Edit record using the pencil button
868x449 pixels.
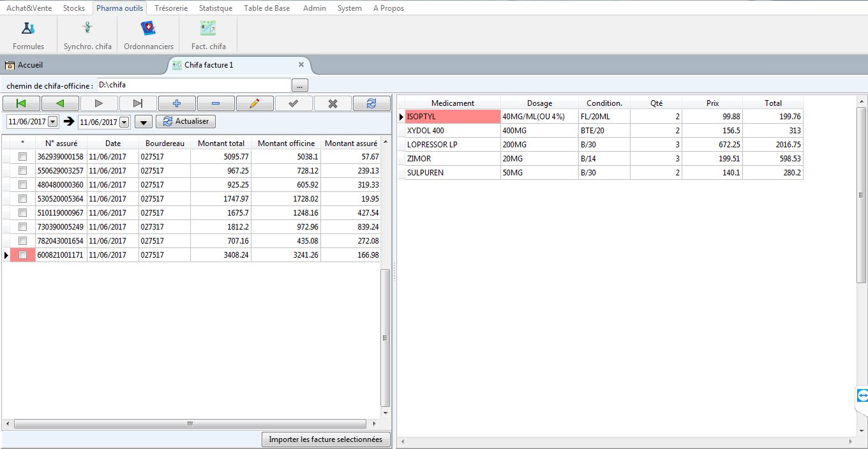[255, 103]
